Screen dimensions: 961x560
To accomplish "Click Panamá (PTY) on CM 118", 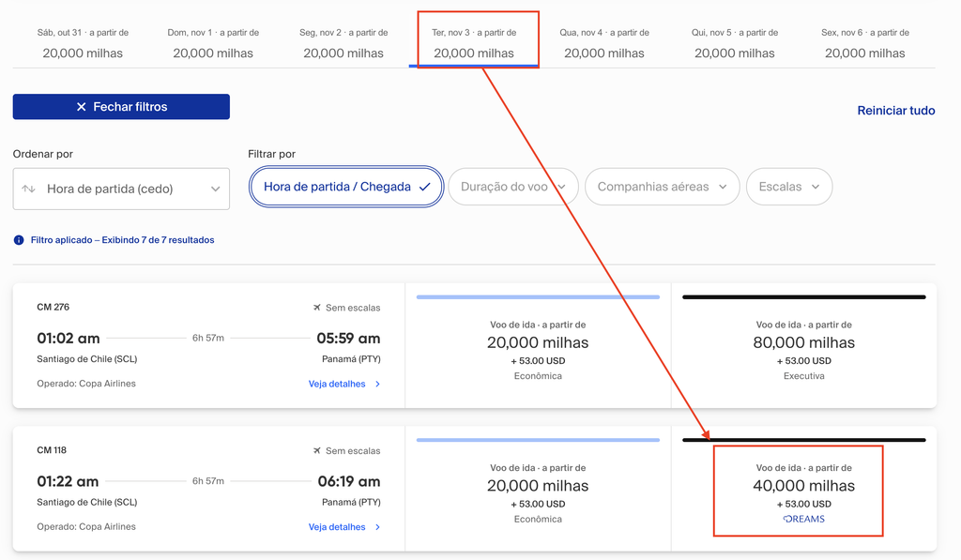I will tap(351, 503).
